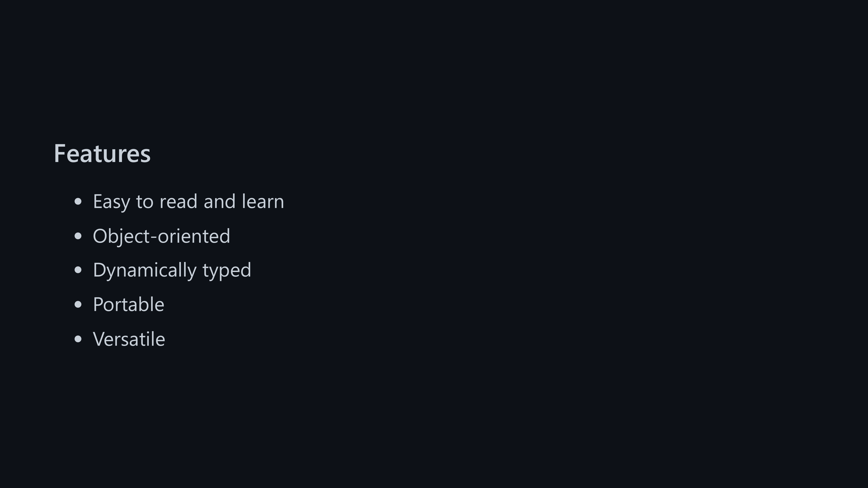The width and height of the screenshot is (868, 488).
Task: Click the word 'oriented' after the hyphen
Action: tap(194, 236)
